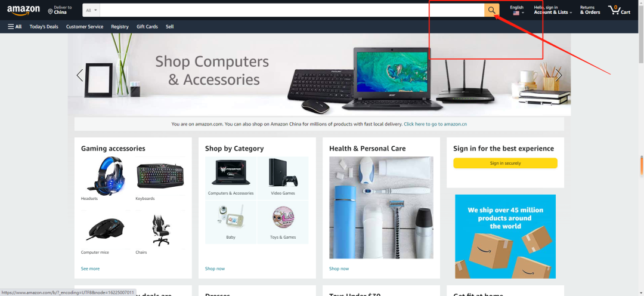Open the Video Games category tile
644x296 pixels.
point(283,177)
